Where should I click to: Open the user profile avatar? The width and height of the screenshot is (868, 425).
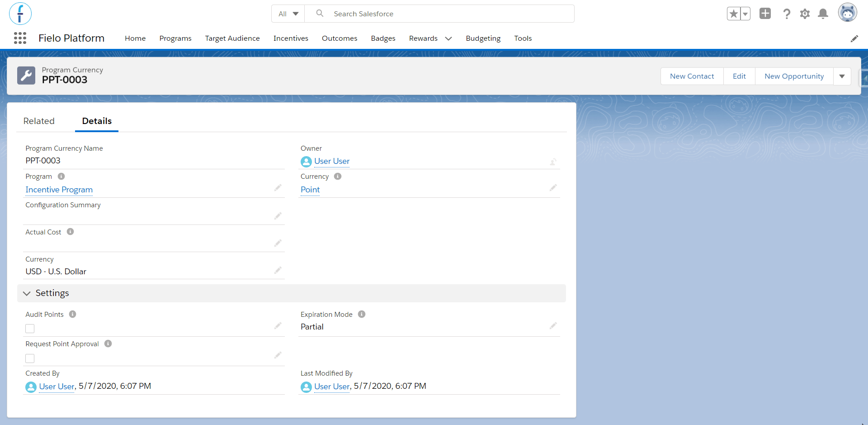[847, 13]
